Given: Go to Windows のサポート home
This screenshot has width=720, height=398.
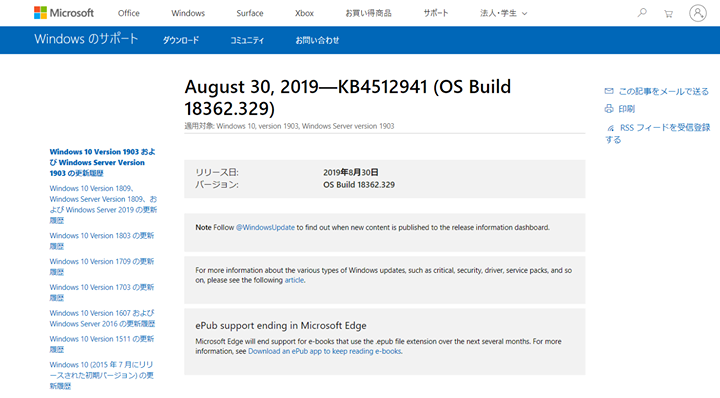Looking at the screenshot, I should click(86, 39).
